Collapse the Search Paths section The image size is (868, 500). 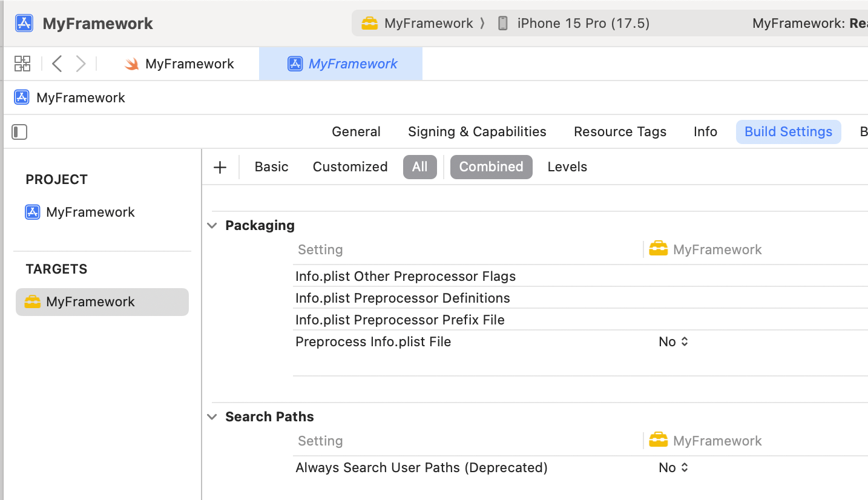coord(212,416)
